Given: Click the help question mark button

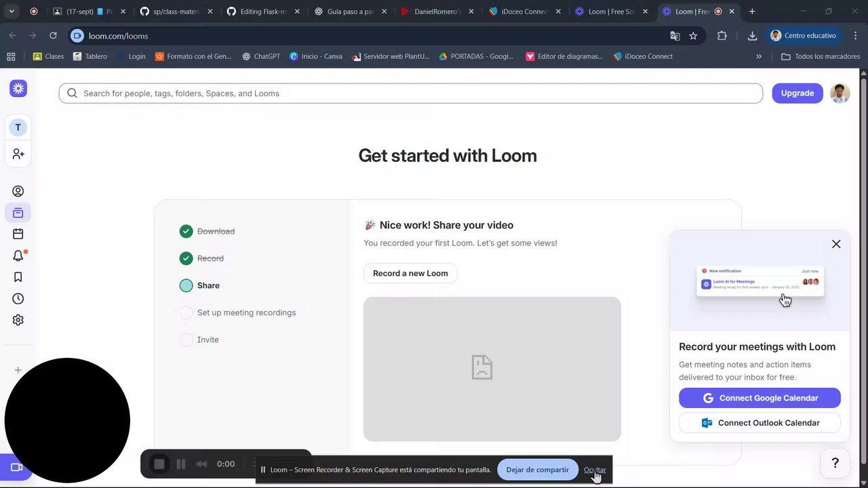Looking at the screenshot, I should click(835, 463).
